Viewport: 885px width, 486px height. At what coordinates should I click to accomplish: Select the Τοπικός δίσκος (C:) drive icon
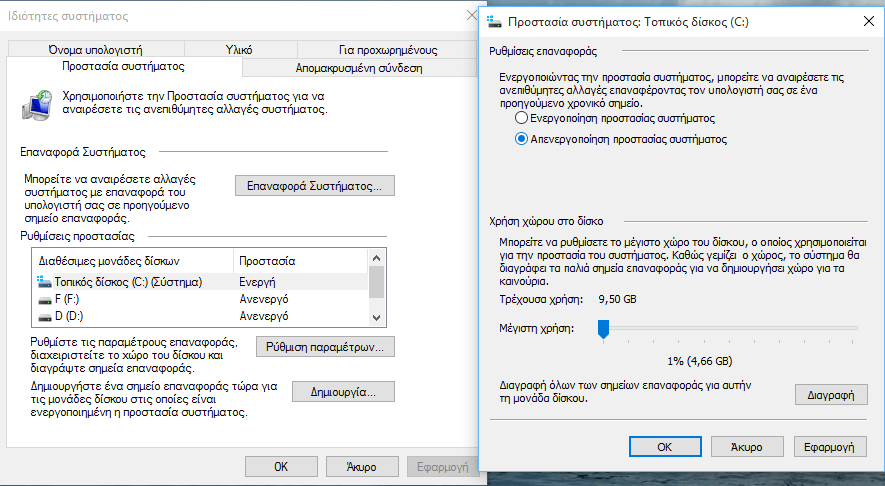(x=44, y=282)
